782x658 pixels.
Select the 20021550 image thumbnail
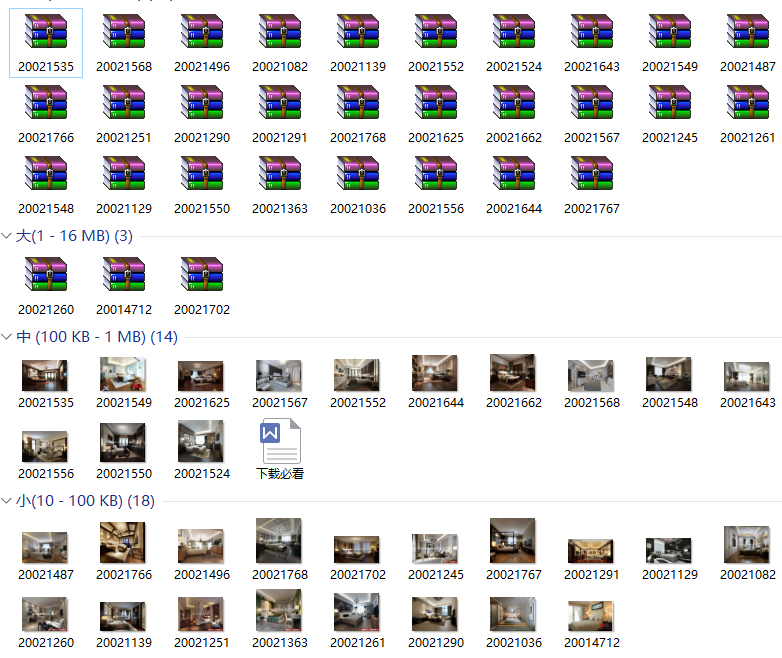click(x=123, y=443)
